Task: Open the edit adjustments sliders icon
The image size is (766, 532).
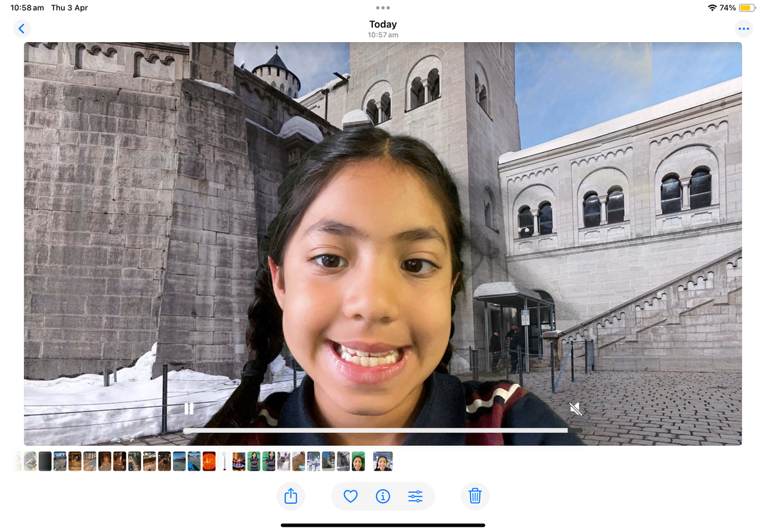Action: click(x=416, y=496)
